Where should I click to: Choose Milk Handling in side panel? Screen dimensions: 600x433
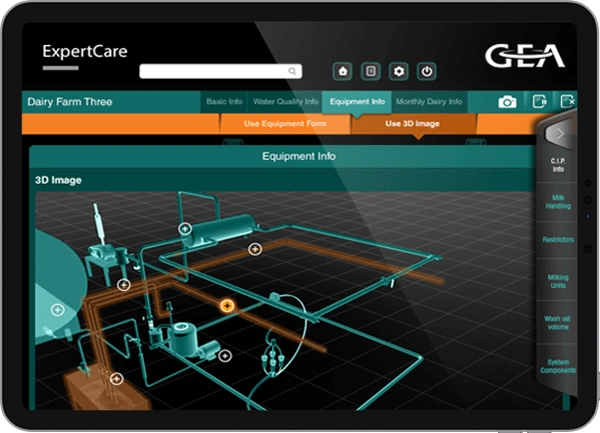click(x=558, y=203)
